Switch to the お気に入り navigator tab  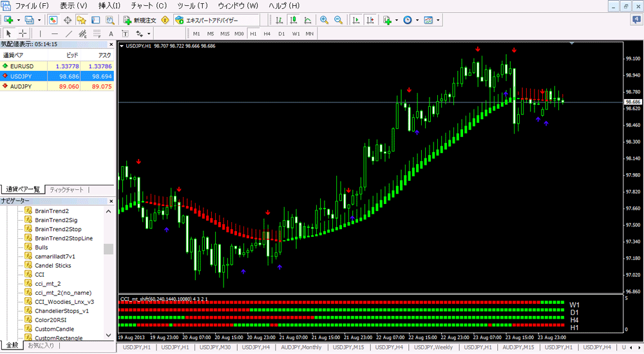point(41,346)
